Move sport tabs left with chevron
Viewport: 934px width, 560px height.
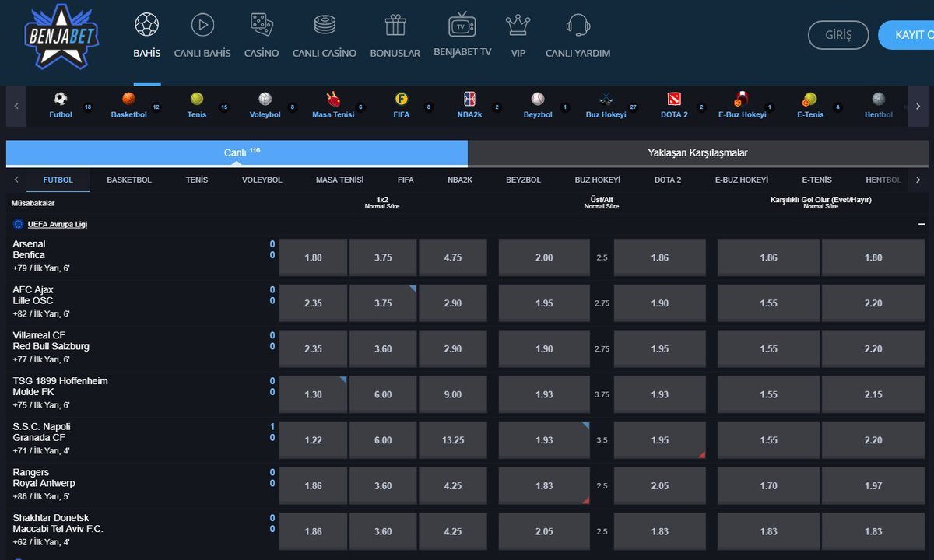16,180
